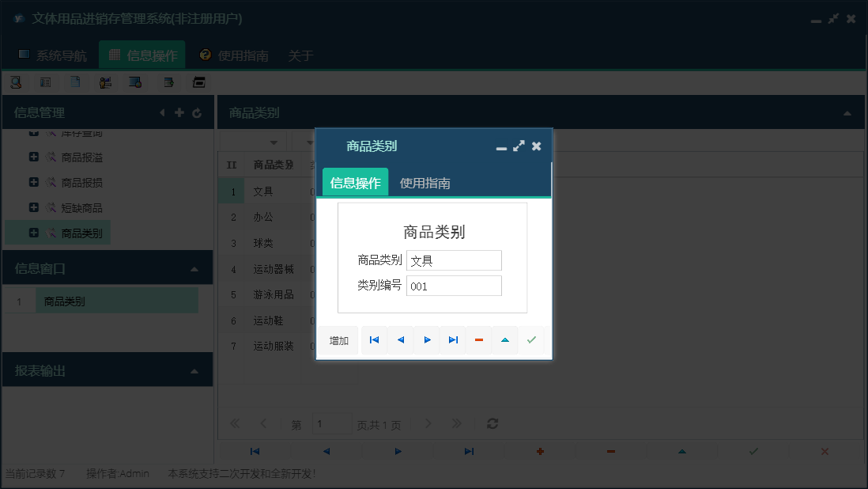Refresh the grid with circular arrows icon
The image size is (868, 489).
coord(492,424)
